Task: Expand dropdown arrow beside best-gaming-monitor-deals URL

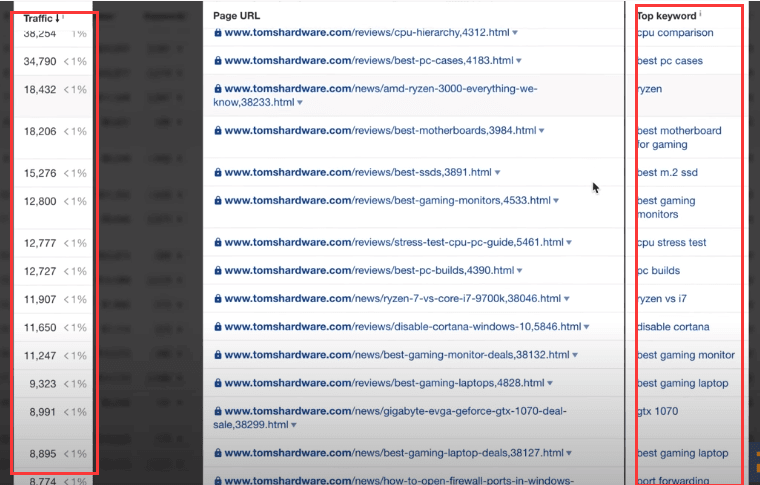Action: 575,355
